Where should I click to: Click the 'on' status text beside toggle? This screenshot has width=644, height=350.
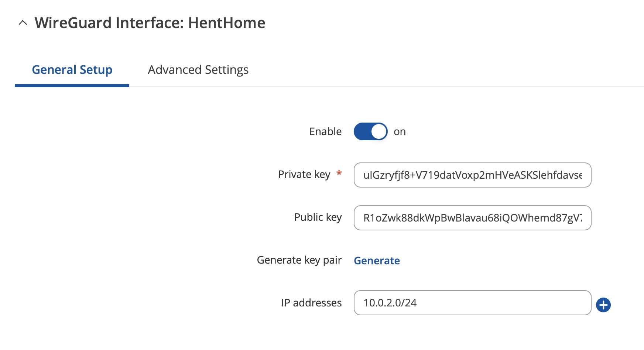tap(400, 132)
